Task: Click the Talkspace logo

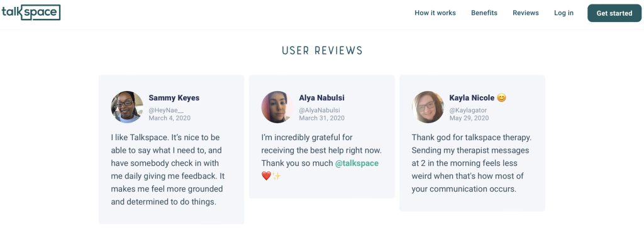Action: 31,13
